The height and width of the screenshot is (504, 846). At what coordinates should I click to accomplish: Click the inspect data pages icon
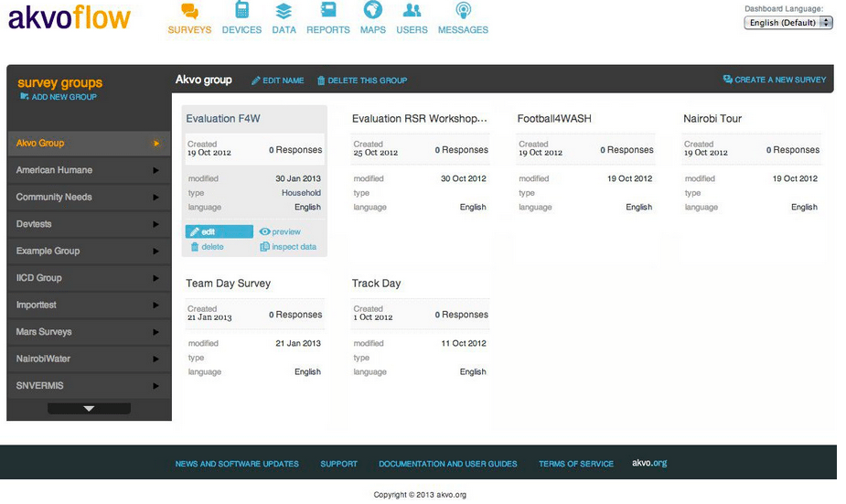click(264, 247)
